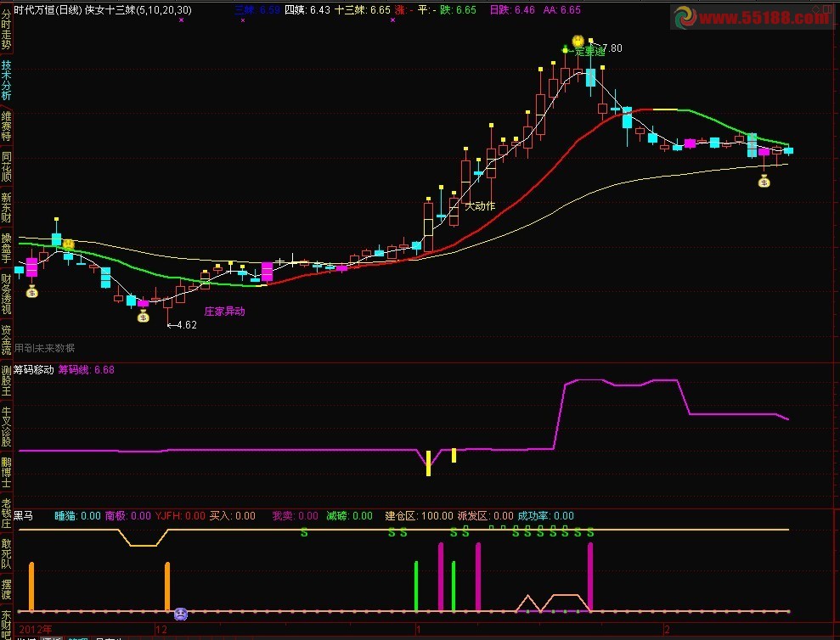
Task: Click the 跌: 6.65 value
Action: pos(458,9)
